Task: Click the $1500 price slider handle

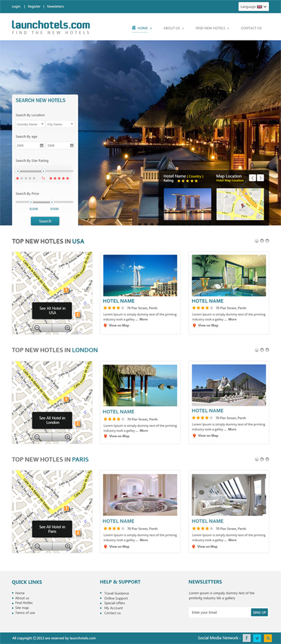Action: point(30,202)
